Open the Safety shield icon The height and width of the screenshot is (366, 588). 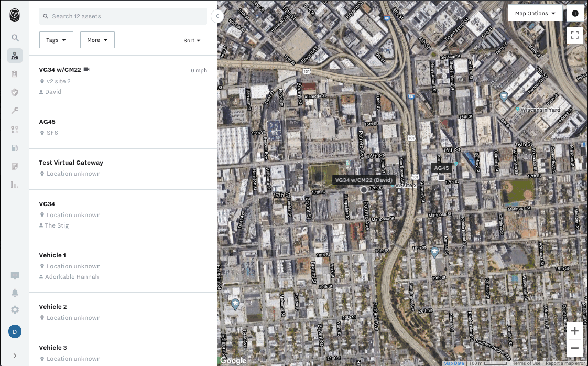(15, 92)
